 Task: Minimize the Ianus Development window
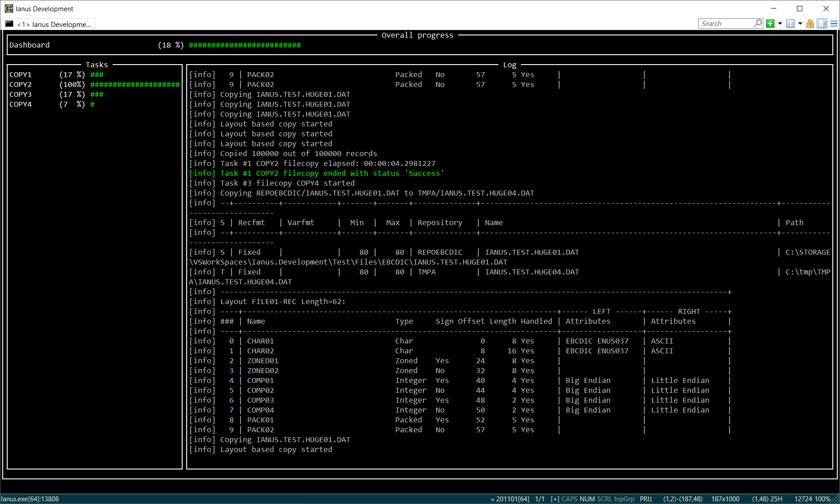[x=773, y=9]
